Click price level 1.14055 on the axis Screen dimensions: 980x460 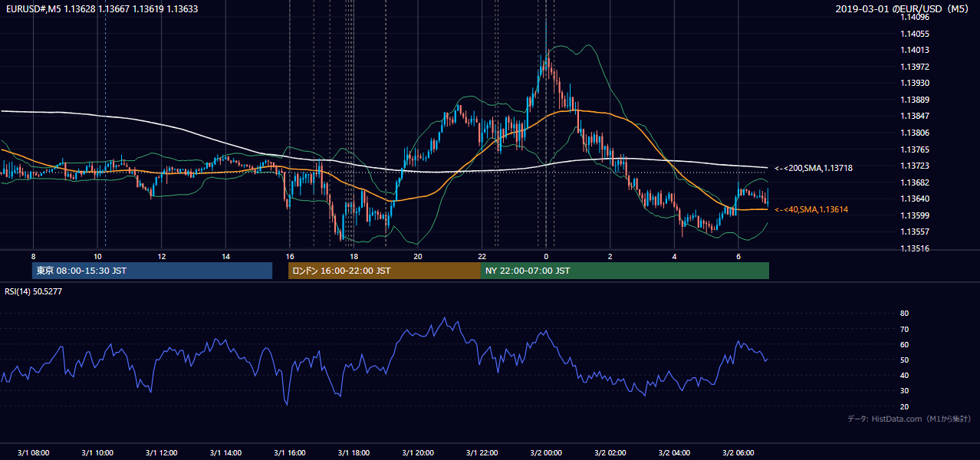tap(915, 34)
